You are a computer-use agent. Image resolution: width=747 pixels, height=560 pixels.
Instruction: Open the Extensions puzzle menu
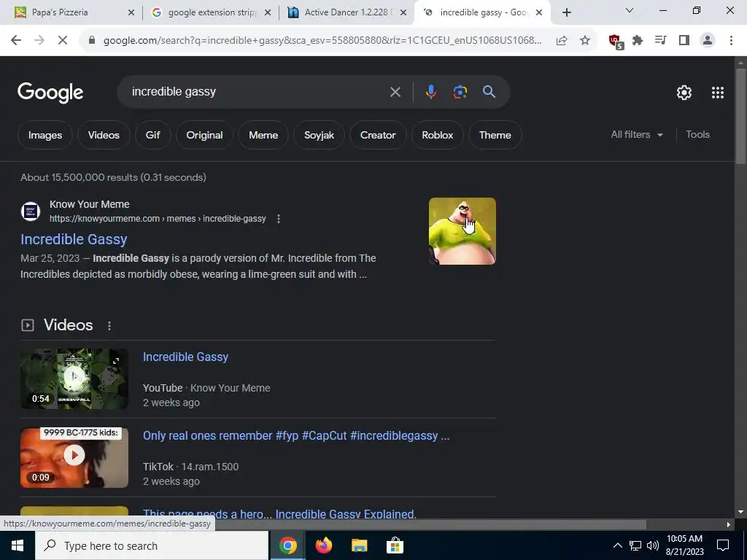click(x=638, y=41)
